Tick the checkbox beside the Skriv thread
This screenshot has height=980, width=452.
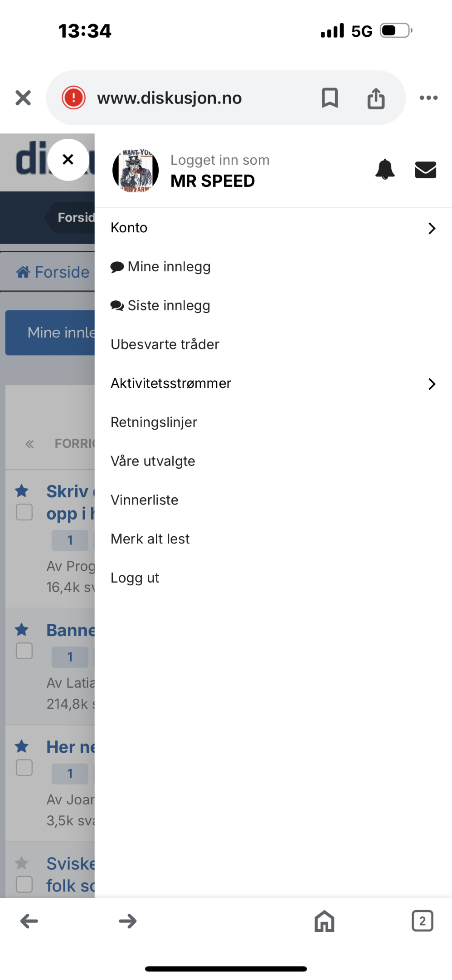(24, 512)
